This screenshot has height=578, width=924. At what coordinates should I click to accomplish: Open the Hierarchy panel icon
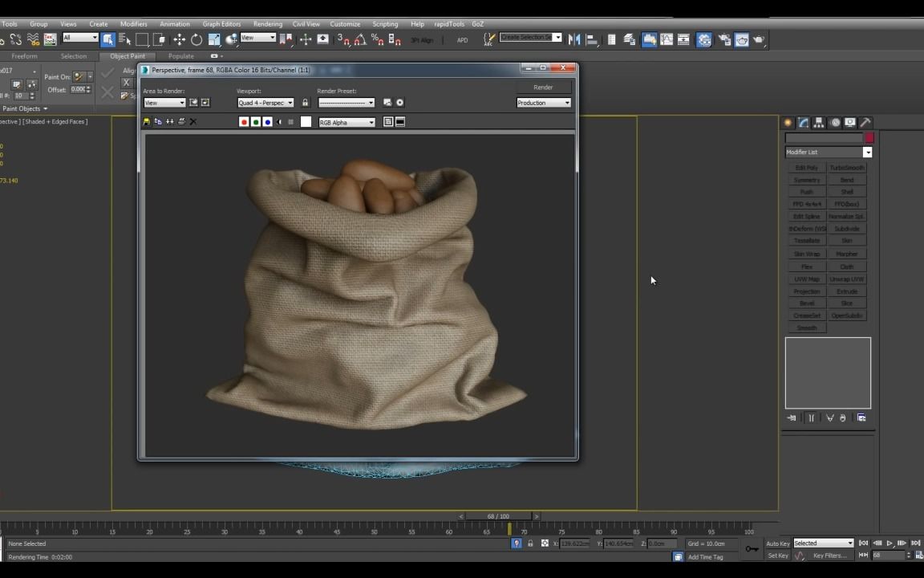coord(819,123)
